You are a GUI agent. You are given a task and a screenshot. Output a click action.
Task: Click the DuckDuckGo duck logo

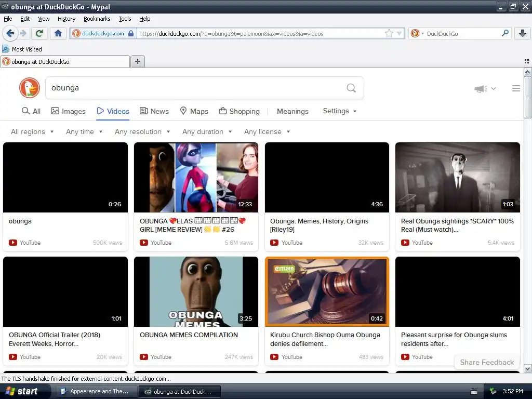point(30,88)
